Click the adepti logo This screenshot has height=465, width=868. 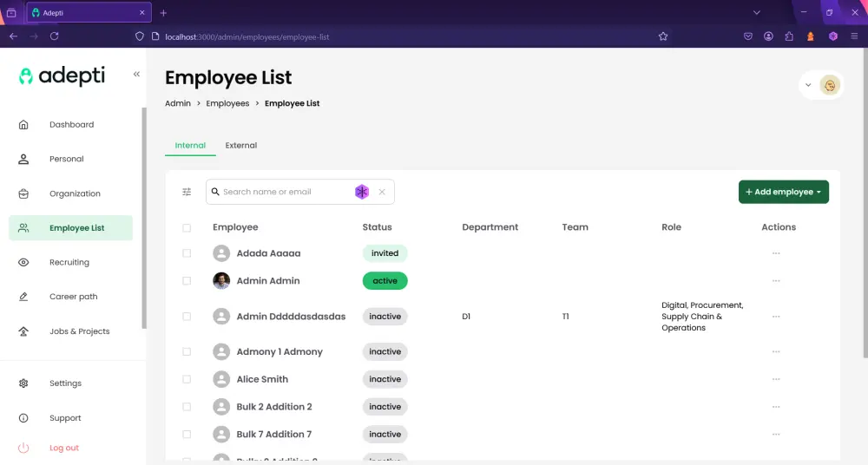[x=62, y=75]
